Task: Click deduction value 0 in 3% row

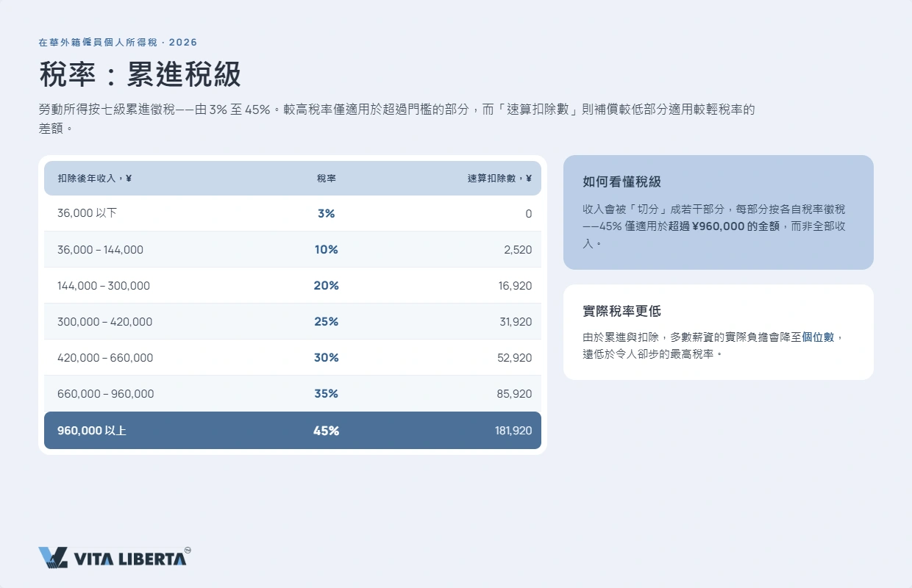Action: [529, 214]
